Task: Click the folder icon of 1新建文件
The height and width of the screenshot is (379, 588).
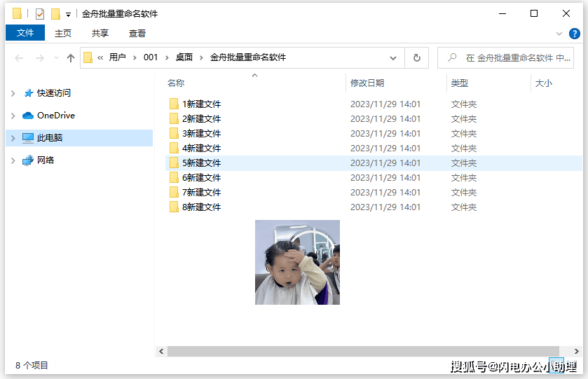Action: [174, 104]
